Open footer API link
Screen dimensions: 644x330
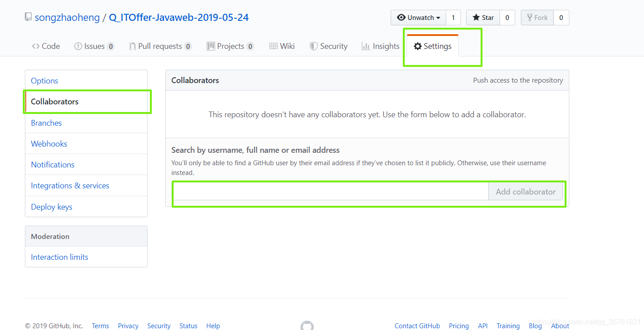[483, 326]
